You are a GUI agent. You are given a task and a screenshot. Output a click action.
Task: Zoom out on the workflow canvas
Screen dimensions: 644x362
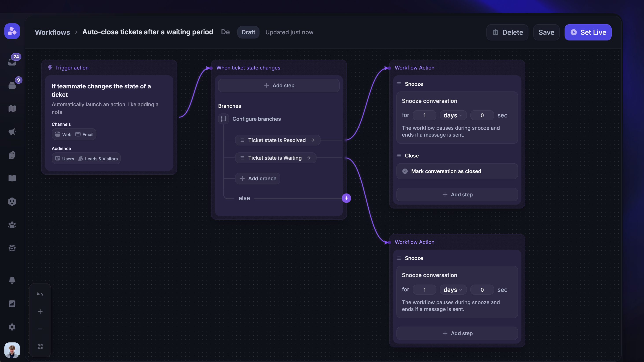tap(40, 329)
